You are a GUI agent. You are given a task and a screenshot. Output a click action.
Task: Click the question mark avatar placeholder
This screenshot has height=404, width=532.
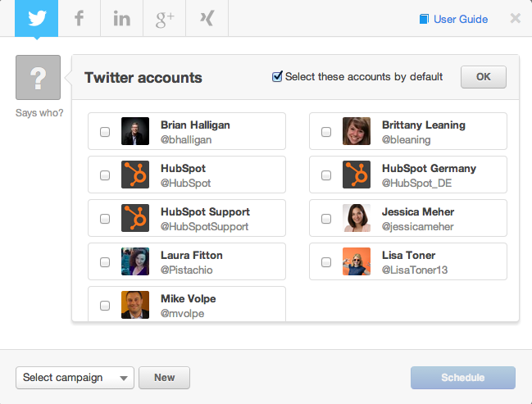(x=38, y=78)
